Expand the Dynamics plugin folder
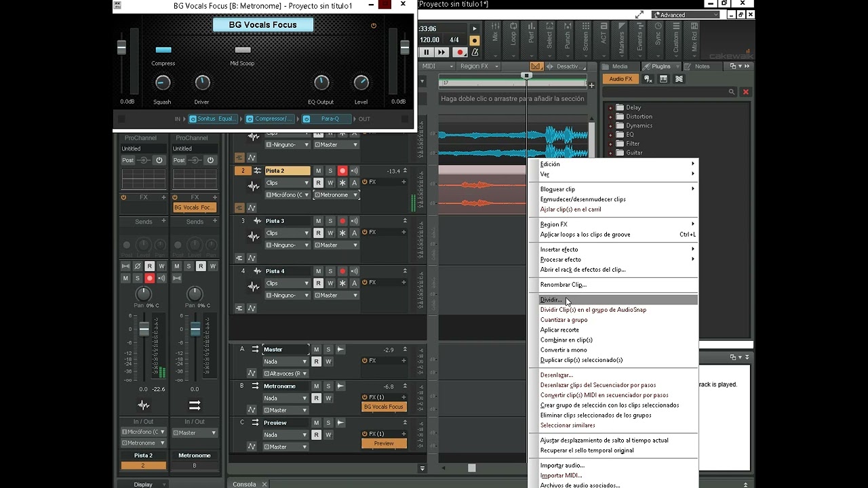This screenshot has width=868, height=488. (x=610, y=125)
